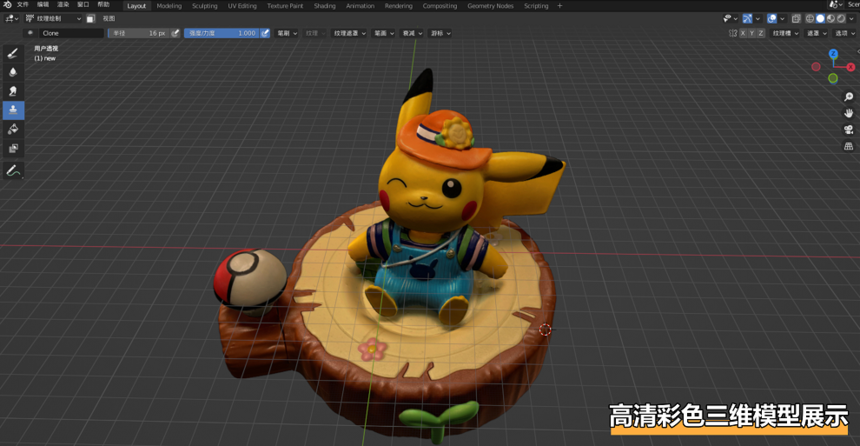Open the 选项 options dropdown
The width and height of the screenshot is (860, 446).
[845, 33]
